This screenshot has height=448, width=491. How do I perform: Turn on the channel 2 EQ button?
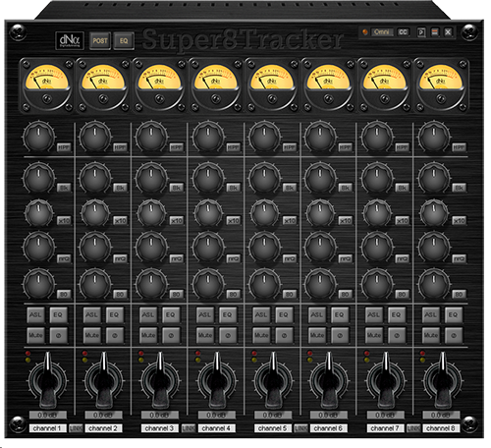(x=115, y=315)
